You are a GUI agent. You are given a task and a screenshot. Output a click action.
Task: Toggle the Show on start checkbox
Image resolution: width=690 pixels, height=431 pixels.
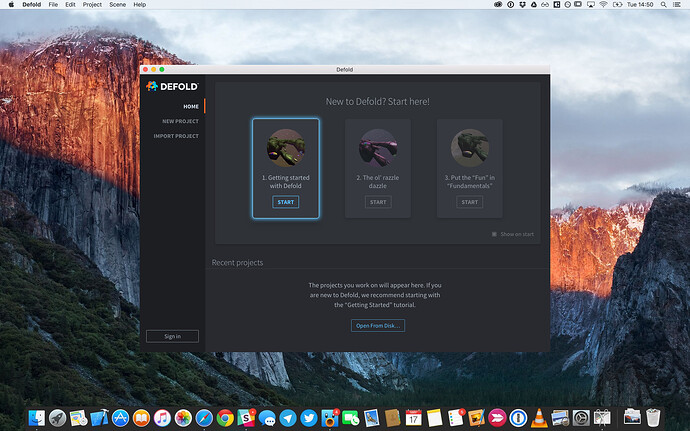494,234
